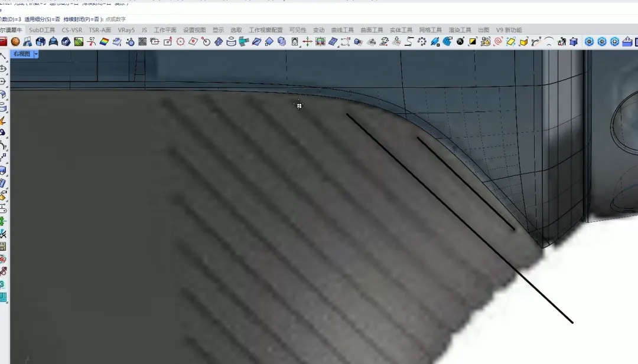Viewport: 638px width, 364px height.
Task: Switch to the 渲染工具 tab
Action: pos(460,30)
